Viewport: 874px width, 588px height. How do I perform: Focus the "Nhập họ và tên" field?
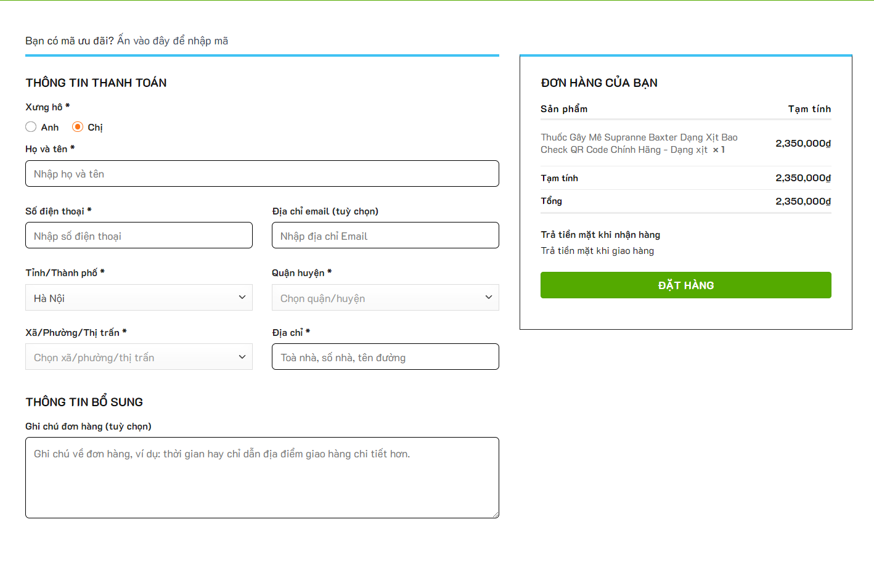(x=262, y=174)
